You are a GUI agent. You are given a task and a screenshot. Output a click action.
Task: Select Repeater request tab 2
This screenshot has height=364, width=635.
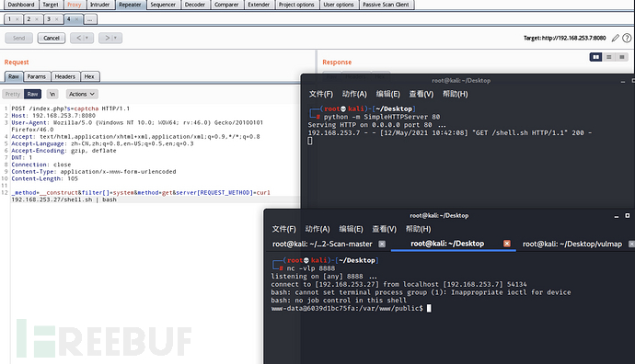click(x=32, y=19)
